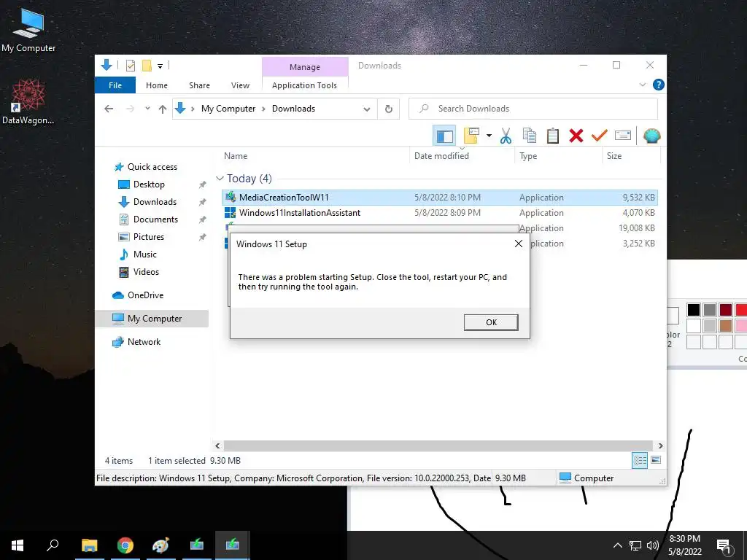Open the Application Tools ribbon tab
This screenshot has height=560, width=747.
point(304,85)
